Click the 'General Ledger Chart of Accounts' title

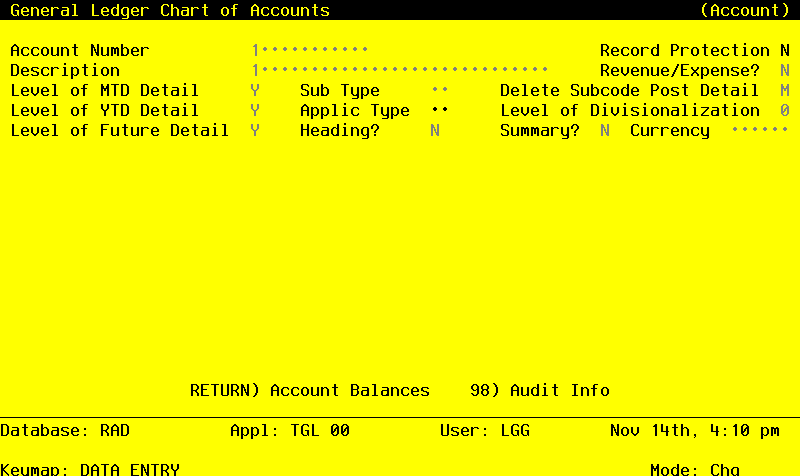[x=170, y=10]
